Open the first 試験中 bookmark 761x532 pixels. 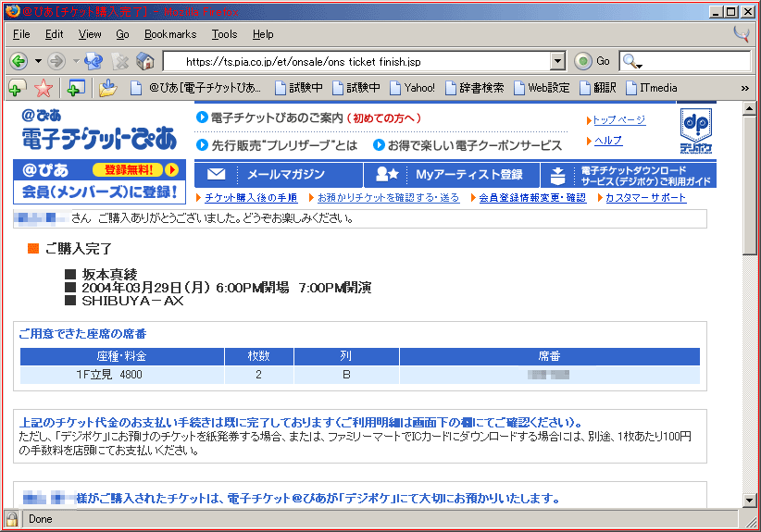[x=299, y=88]
